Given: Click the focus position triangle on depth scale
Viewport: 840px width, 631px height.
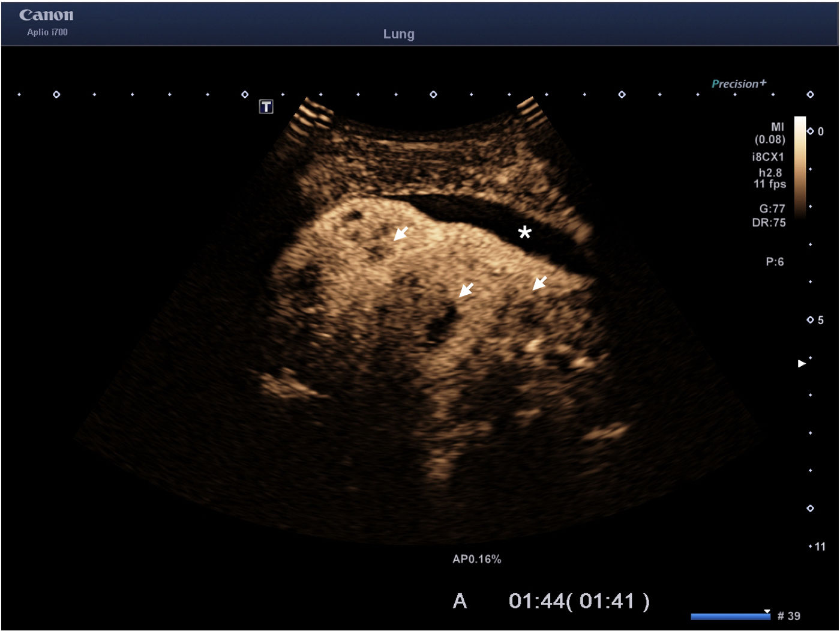Looking at the screenshot, I should click(x=801, y=363).
